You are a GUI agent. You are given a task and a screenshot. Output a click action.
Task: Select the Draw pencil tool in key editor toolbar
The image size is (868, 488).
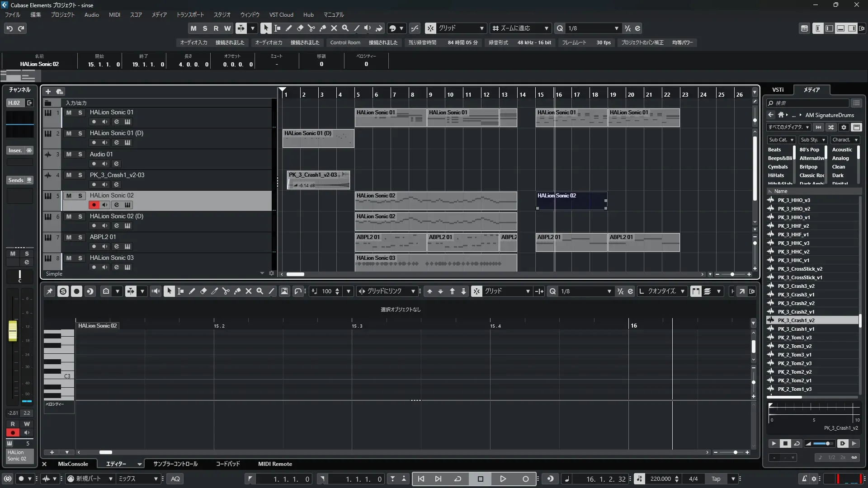tap(192, 291)
